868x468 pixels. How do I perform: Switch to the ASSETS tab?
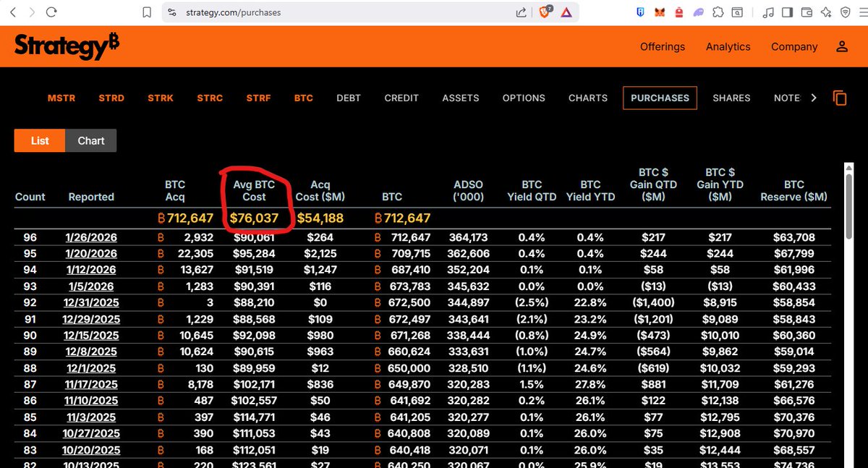click(461, 98)
